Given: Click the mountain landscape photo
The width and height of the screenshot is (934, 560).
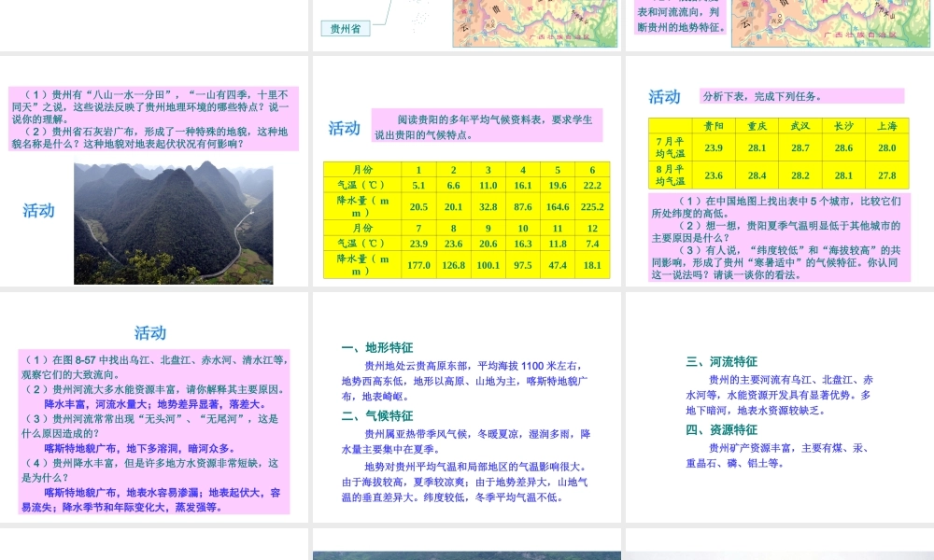Looking at the screenshot, I should click(174, 223).
